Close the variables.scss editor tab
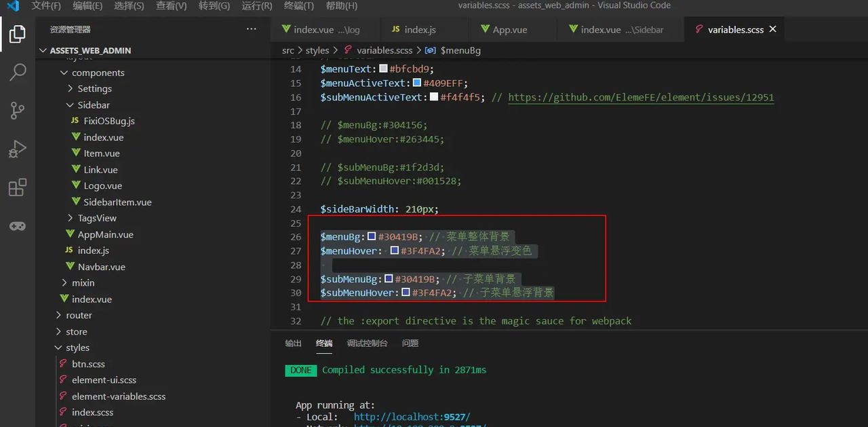Image resolution: width=868 pixels, height=427 pixels. [x=772, y=29]
